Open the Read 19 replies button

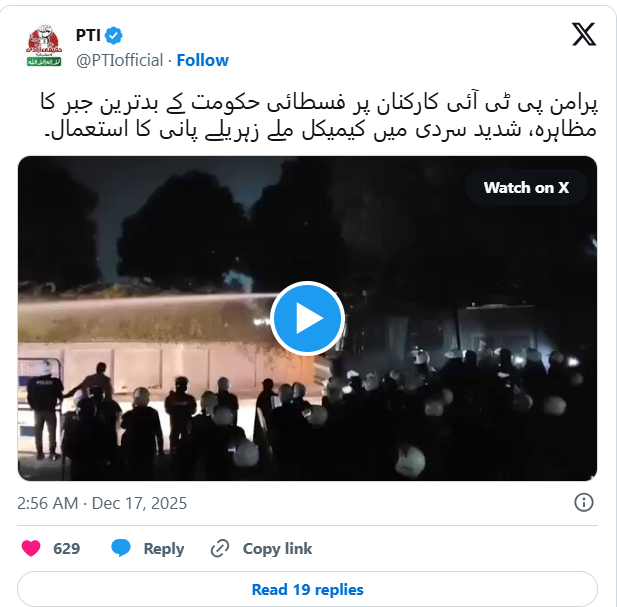coord(307,589)
